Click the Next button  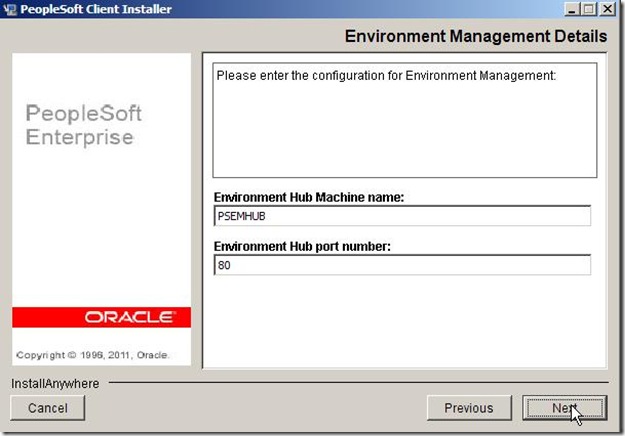(x=563, y=408)
